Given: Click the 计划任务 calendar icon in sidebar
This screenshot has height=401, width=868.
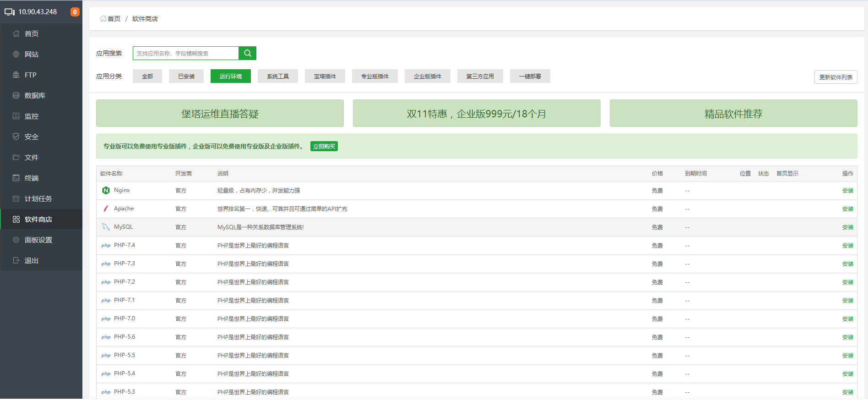Looking at the screenshot, I should pos(16,198).
